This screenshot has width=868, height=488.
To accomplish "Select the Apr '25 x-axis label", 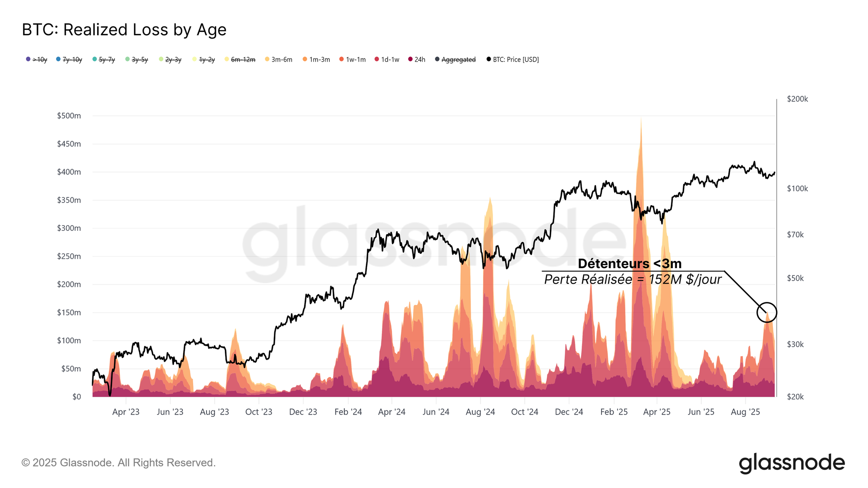I will tap(657, 412).
